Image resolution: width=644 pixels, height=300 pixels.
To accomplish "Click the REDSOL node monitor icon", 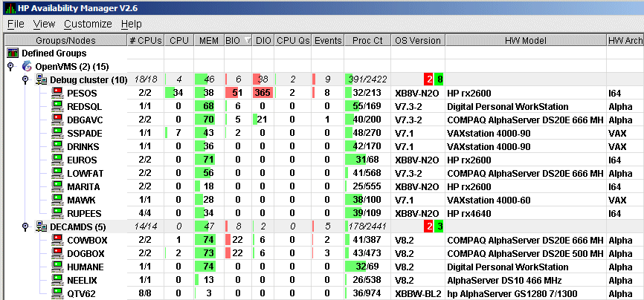I will pos(57,106).
